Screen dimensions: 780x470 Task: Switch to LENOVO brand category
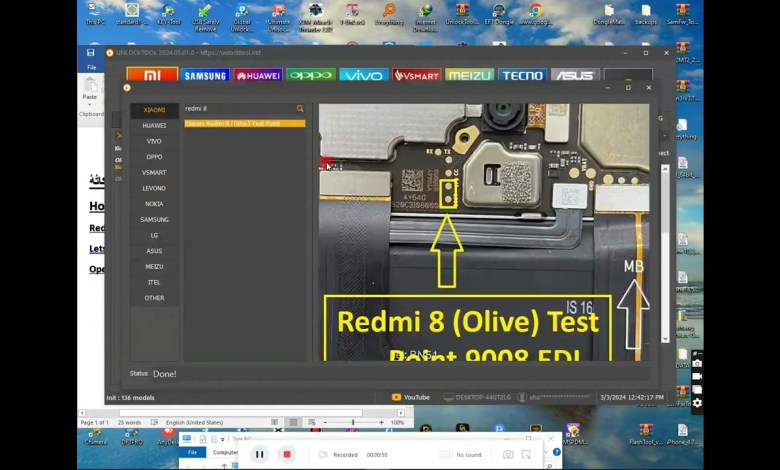(x=154, y=188)
